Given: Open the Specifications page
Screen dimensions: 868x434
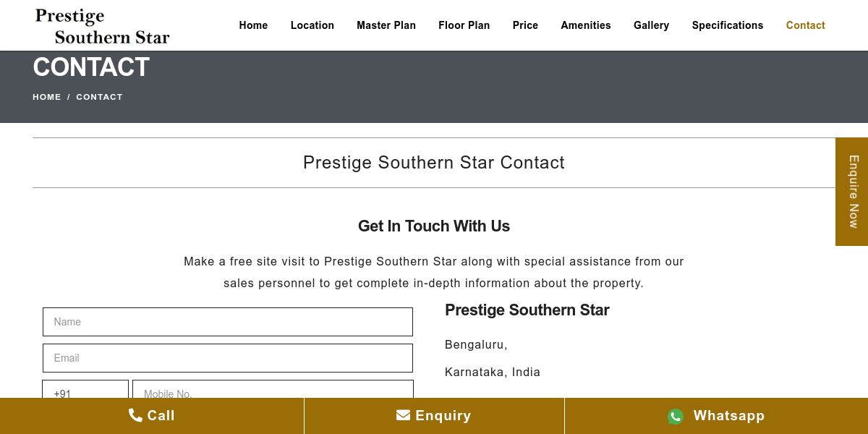Looking at the screenshot, I should pos(728,25).
